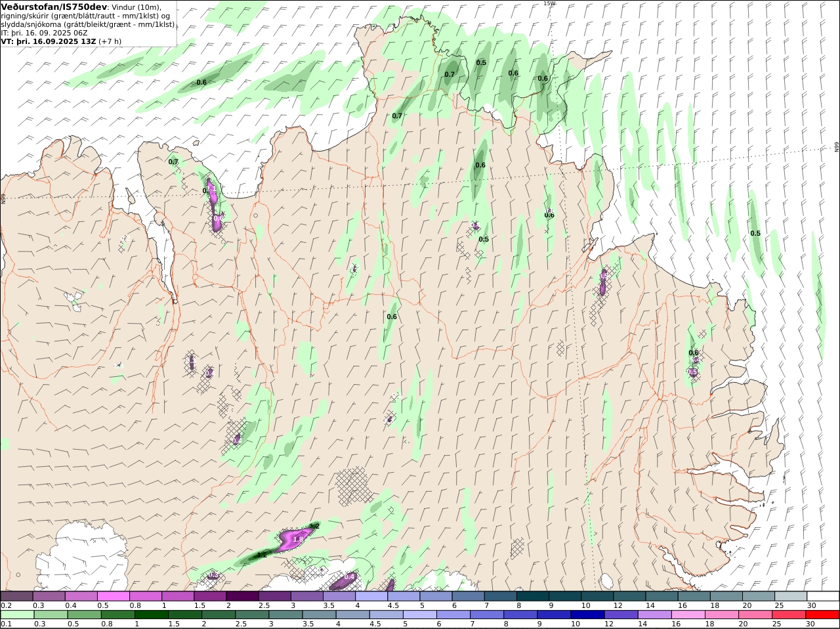The height and width of the screenshot is (629, 840).
Task: Click the VT: þri. 16.09.2025 13Z valid time
Action: tap(49, 41)
